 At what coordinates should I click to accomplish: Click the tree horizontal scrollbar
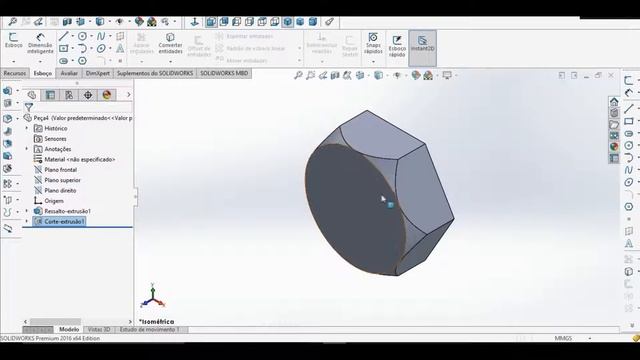click(56, 322)
